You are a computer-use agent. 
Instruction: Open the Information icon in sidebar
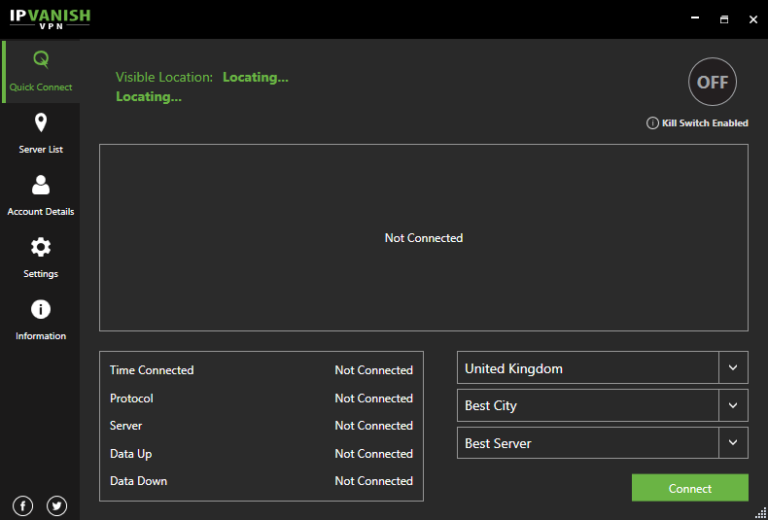click(41, 309)
